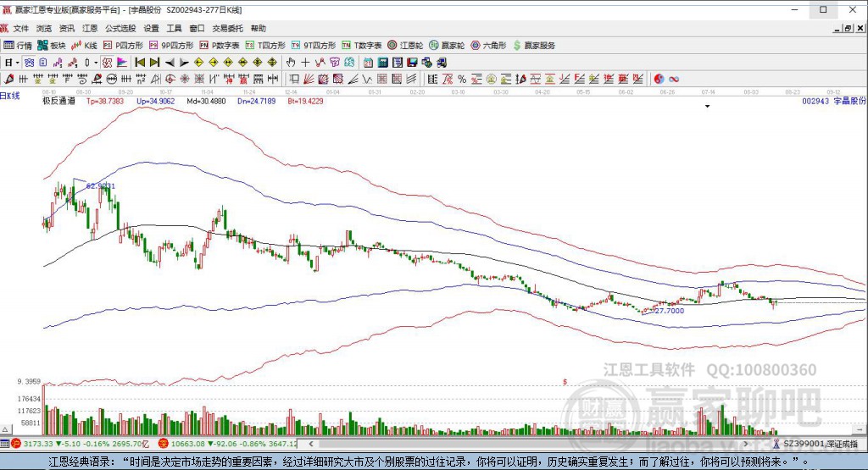Select the Gann fan lines tool

coord(309,79)
